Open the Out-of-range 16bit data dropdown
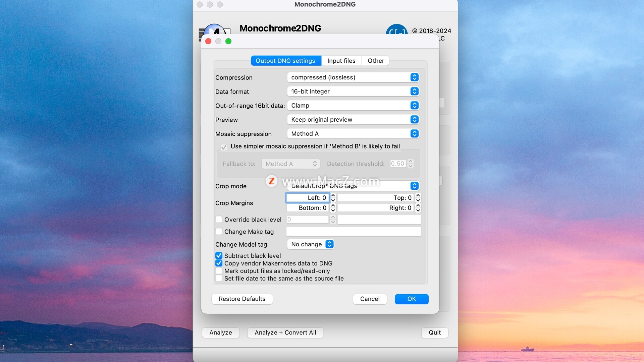644x362 pixels. click(353, 106)
